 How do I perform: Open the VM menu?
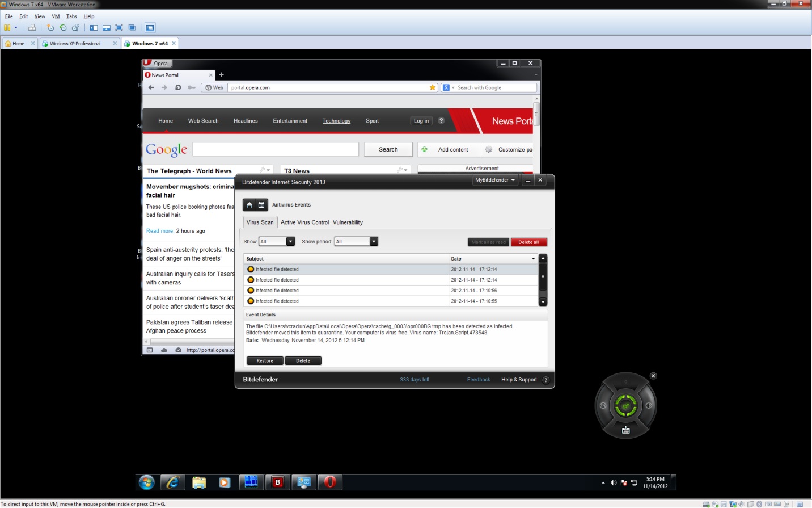tap(56, 16)
